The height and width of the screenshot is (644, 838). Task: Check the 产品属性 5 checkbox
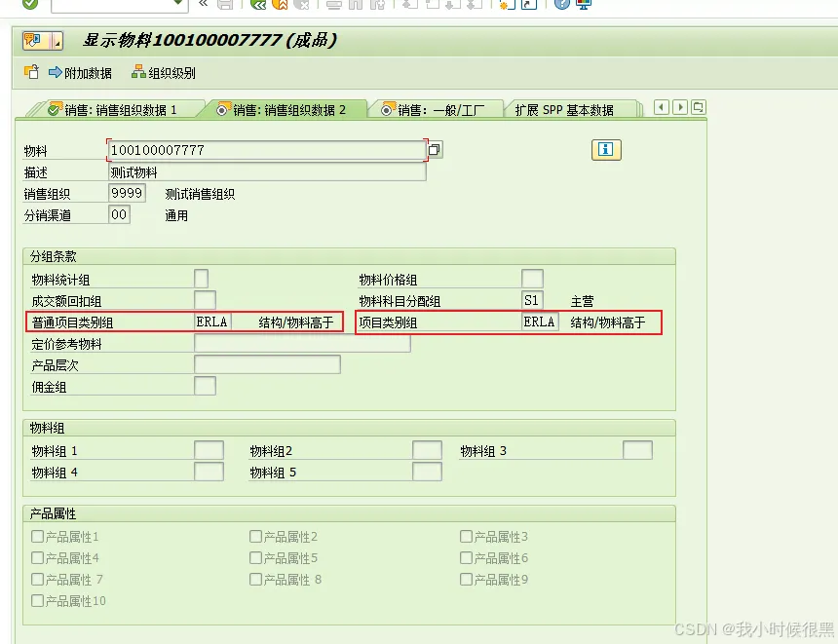254,557
